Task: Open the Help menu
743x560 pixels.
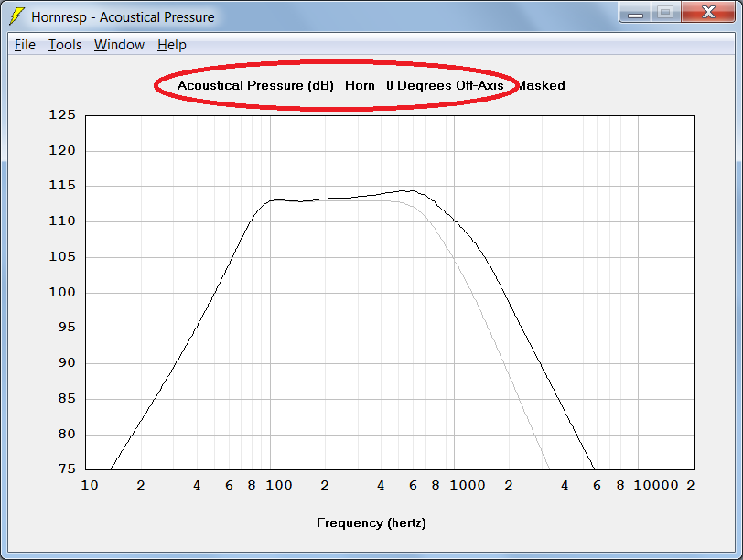Action: [171, 45]
